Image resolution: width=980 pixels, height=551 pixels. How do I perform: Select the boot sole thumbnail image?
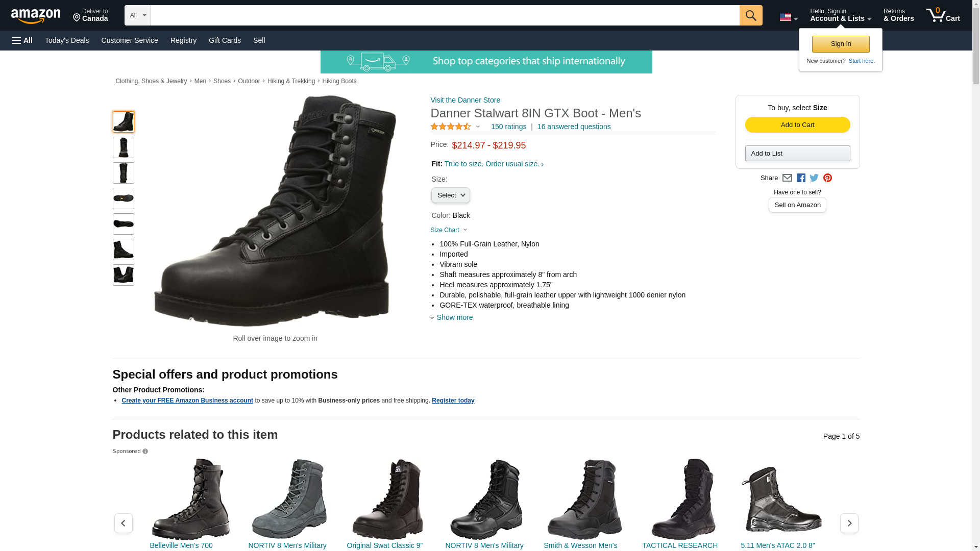(x=124, y=198)
